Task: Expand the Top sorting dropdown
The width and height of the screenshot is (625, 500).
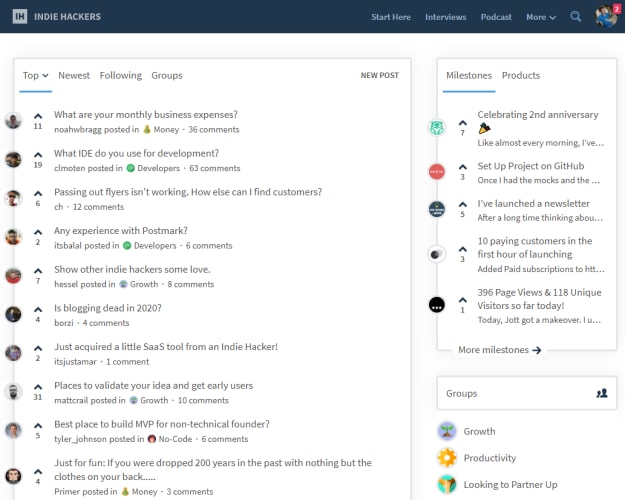Action: pyautogui.click(x=35, y=75)
